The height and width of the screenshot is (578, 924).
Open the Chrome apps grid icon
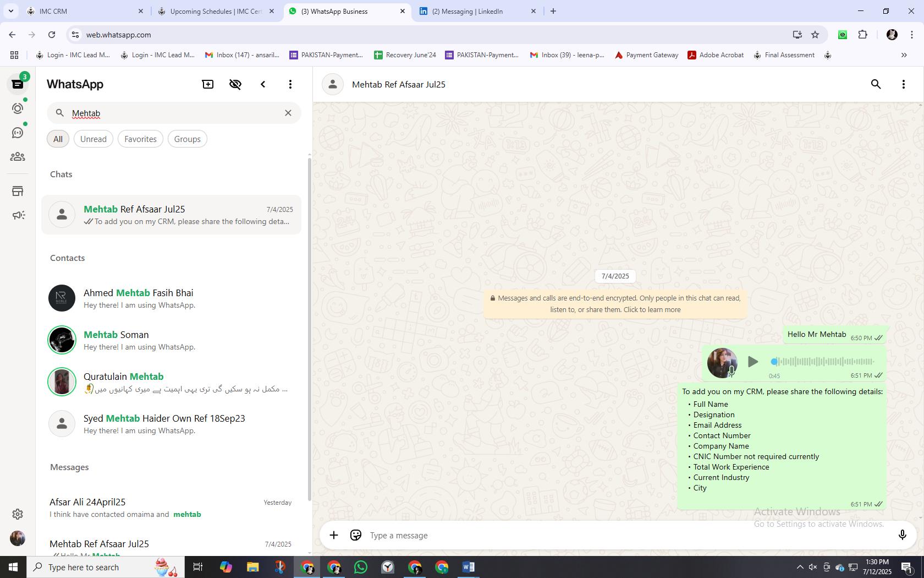pos(14,55)
